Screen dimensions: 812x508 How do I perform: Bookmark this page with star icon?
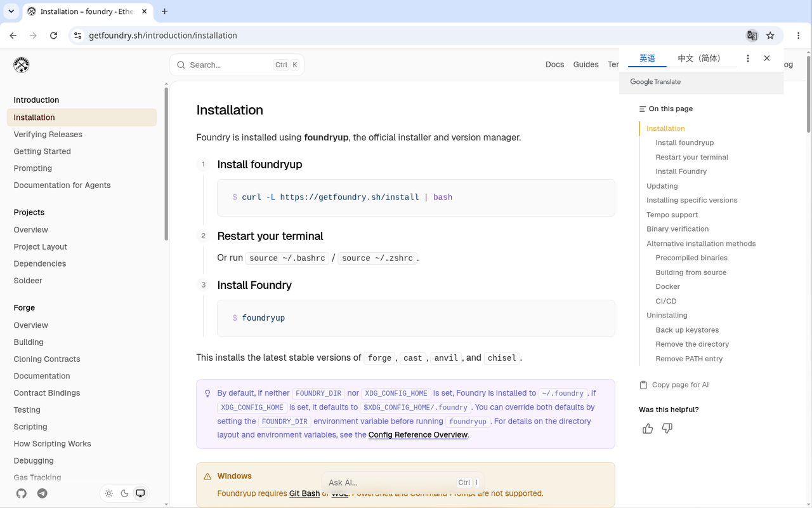click(770, 36)
